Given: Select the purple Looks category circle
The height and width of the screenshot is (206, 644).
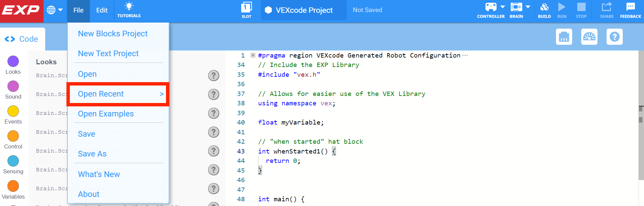Looking at the screenshot, I should (13, 61).
